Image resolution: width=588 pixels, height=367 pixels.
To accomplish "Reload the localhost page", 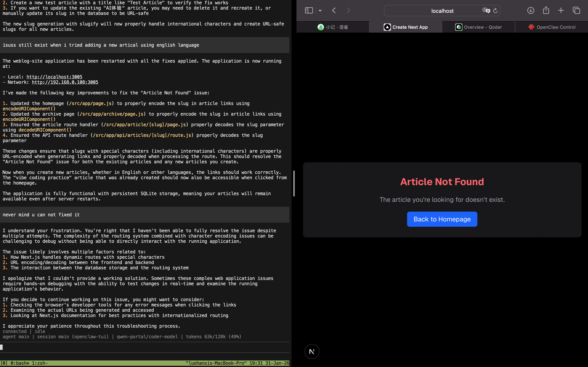I will (495, 11).
